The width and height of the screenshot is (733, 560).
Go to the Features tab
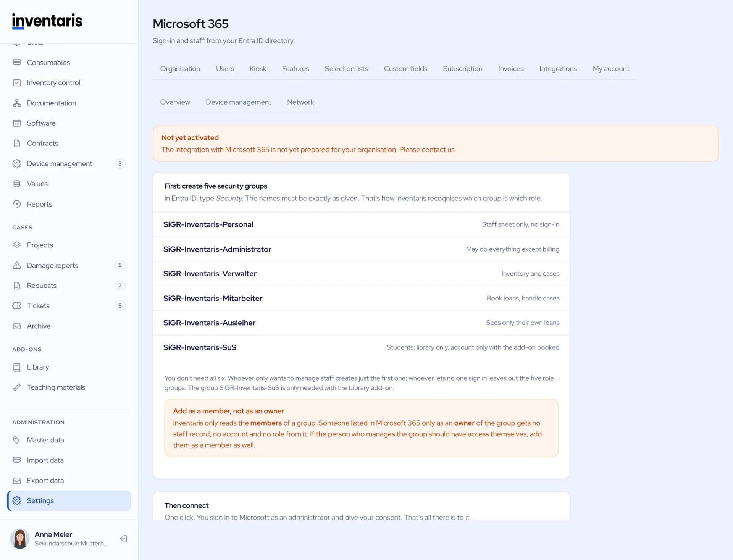coord(295,69)
